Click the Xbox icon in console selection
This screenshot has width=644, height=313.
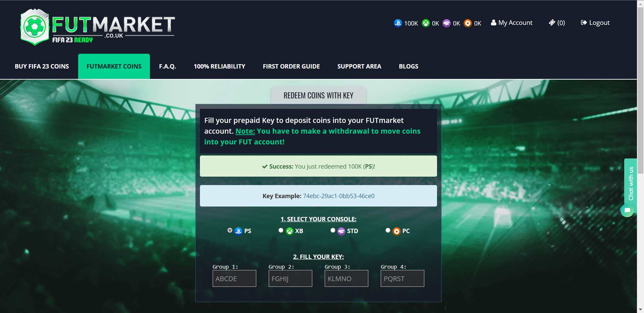pos(289,231)
